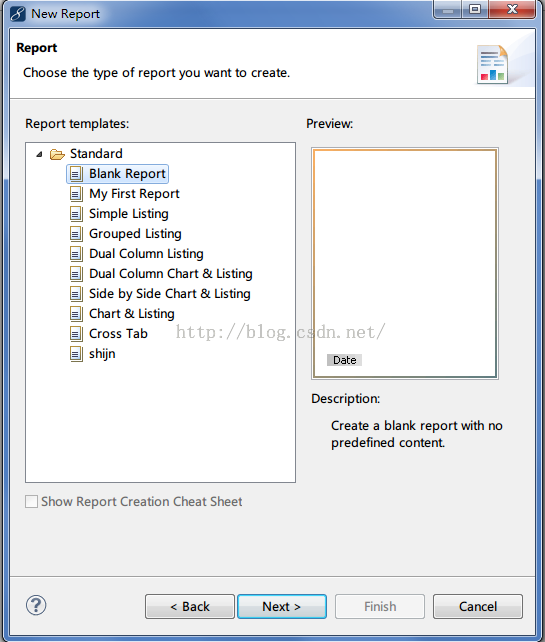Click the Date field in preview
The image size is (545, 642).
(344, 360)
